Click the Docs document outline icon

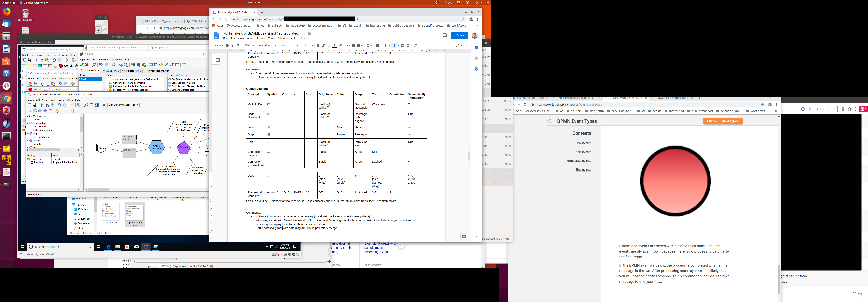point(218,60)
